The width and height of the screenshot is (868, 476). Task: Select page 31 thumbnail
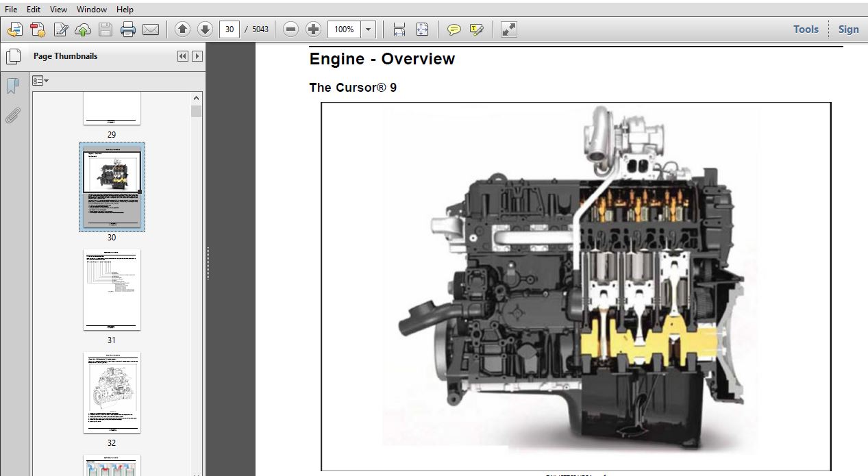(112, 290)
